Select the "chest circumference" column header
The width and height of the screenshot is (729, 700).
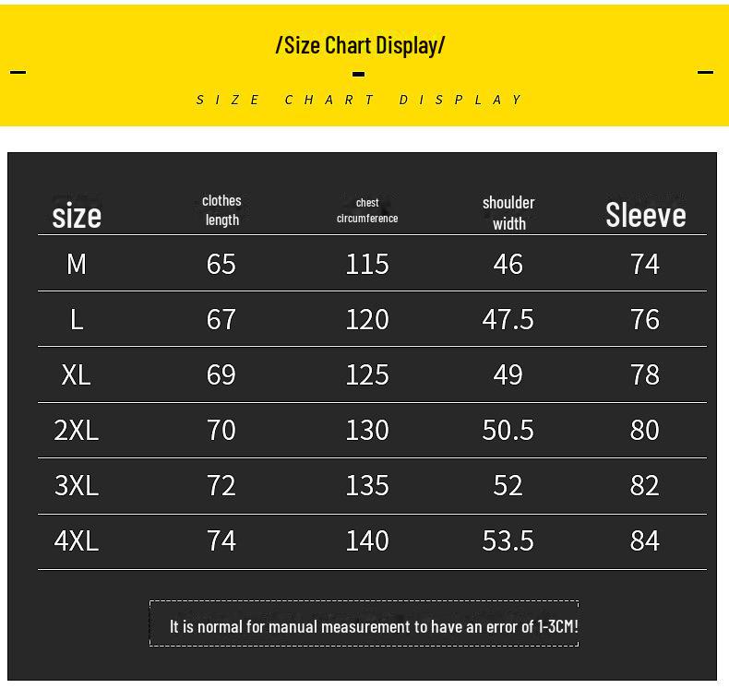pyautogui.click(x=367, y=210)
